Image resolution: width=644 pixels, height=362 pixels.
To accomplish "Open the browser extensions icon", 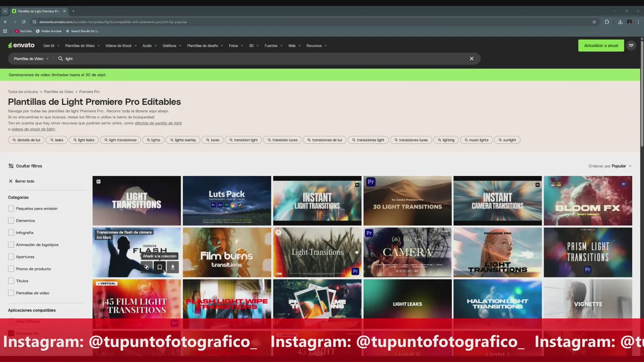I will click(x=607, y=22).
